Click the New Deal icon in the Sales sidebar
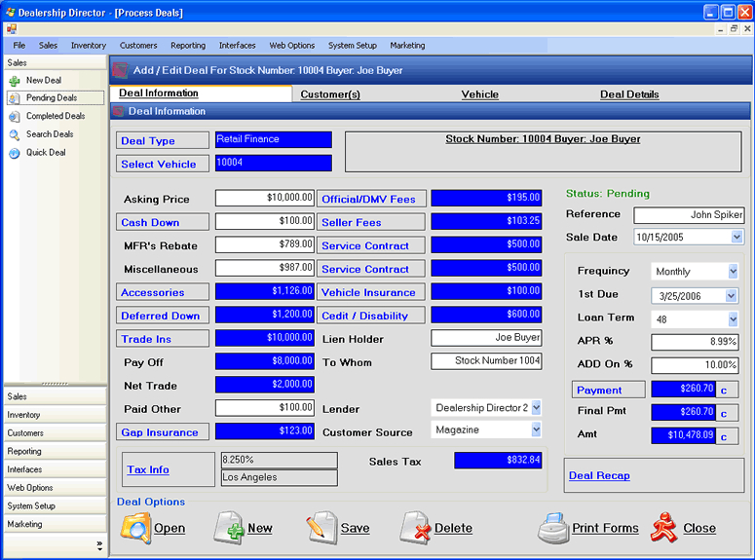The image size is (755, 560). point(15,81)
